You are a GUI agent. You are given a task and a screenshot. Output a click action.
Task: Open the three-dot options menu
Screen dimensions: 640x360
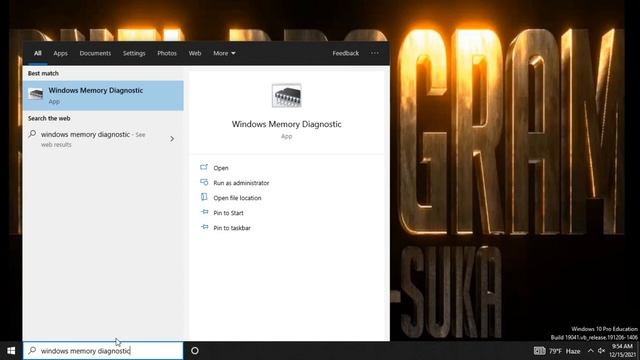tap(374, 53)
